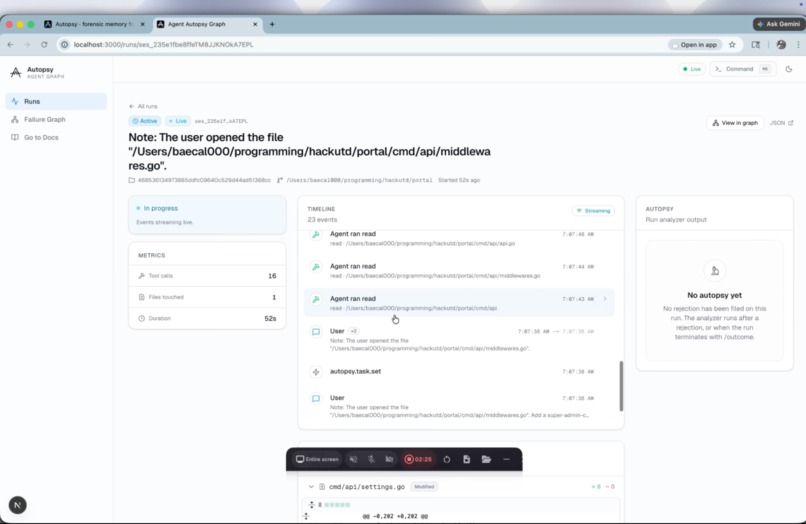Click the Duration metric row

pos(207,318)
